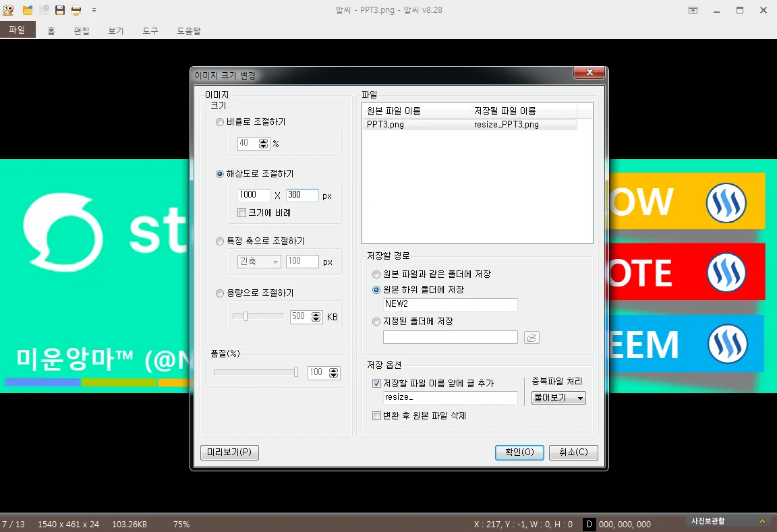Viewport: 777px width, 532px height.
Task: Click the browse folder icon beside path field
Action: pos(531,338)
